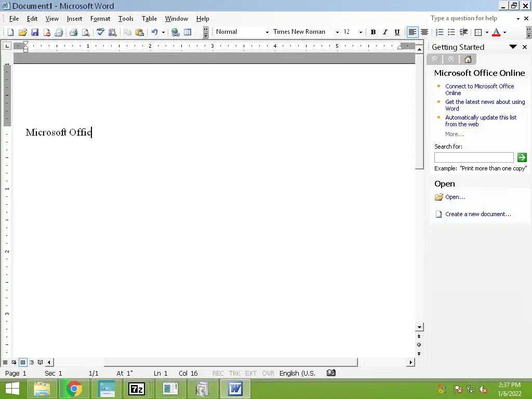This screenshot has height=399, width=532.
Task: Click the More... link in task pane
Action: point(454,134)
